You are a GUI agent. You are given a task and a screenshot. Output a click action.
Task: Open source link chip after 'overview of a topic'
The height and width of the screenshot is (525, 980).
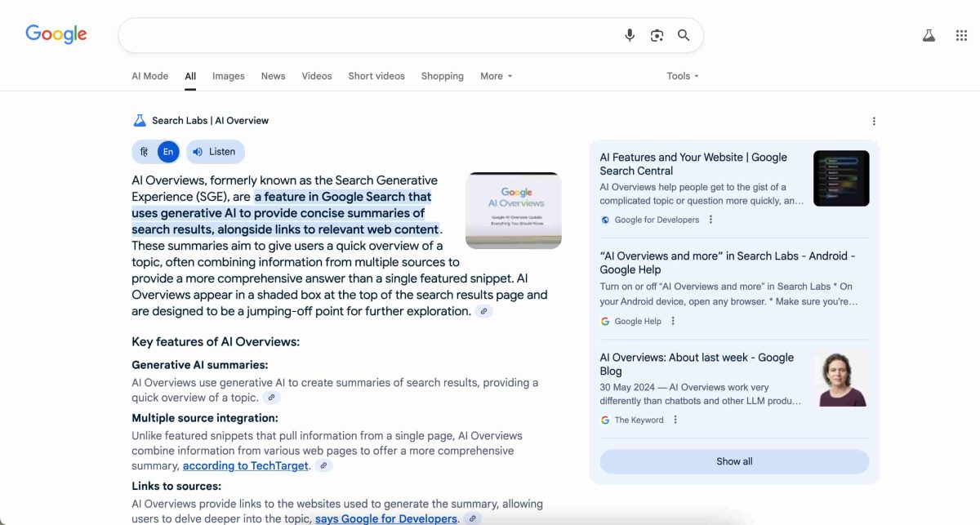(272, 398)
